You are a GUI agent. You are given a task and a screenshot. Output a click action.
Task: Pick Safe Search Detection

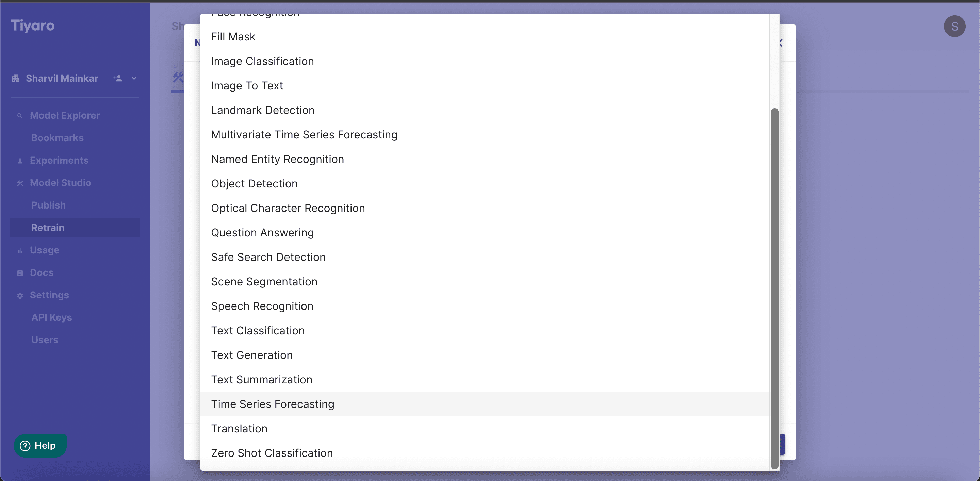tap(484, 257)
